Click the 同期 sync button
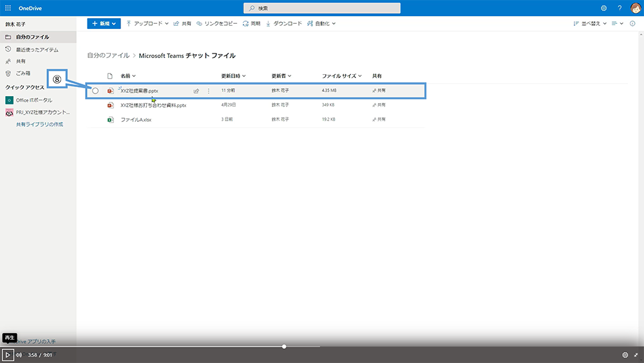 (251, 23)
